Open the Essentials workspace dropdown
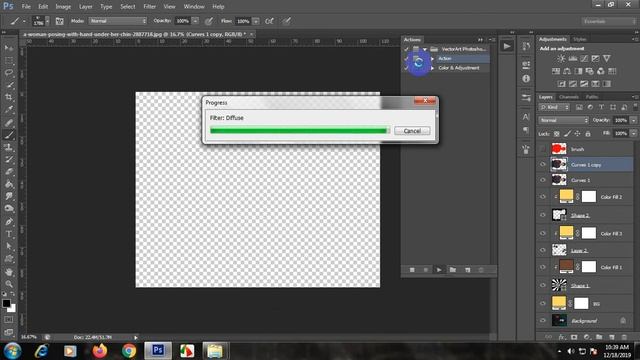The width and height of the screenshot is (640, 360). [x=608, y=21]
